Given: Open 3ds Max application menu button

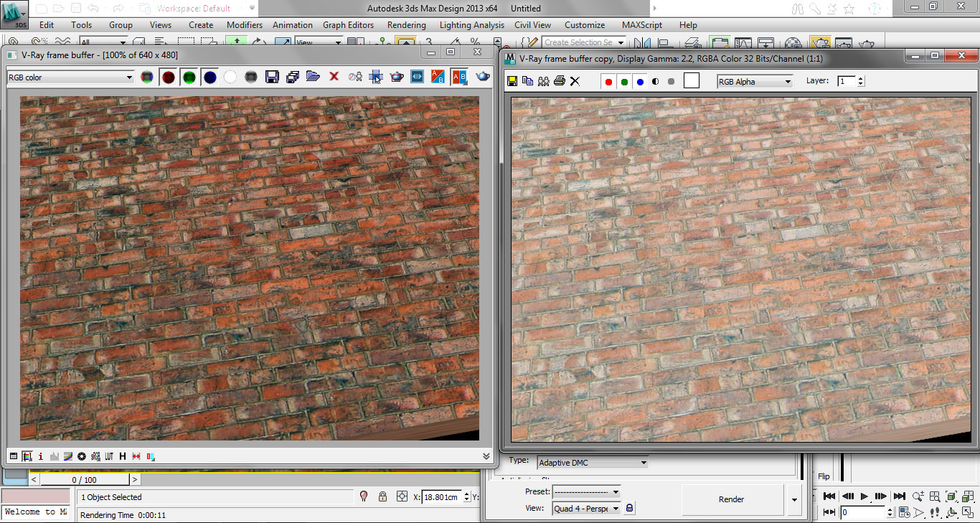Looking at the screenshot, I should tap(14, 13).
